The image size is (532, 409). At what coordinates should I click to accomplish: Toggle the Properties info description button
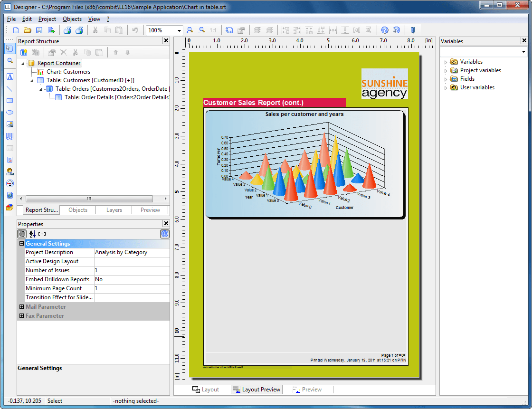click(164, 234)
